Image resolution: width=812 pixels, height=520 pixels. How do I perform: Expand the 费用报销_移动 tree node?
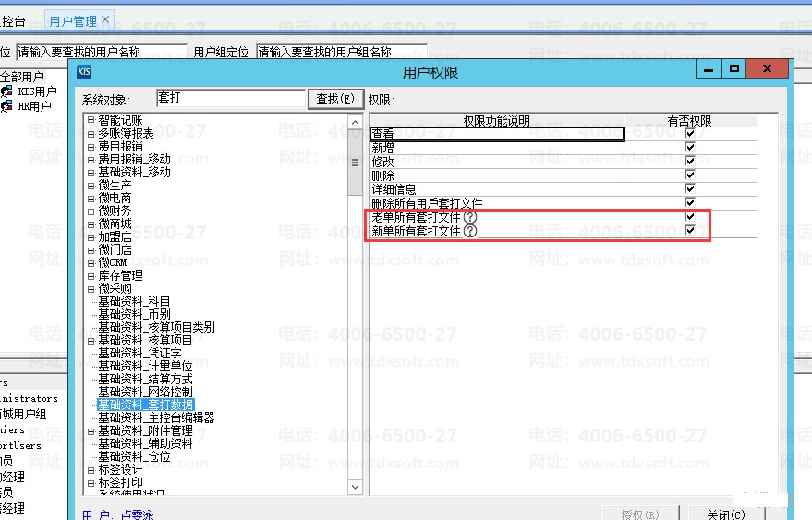tap(91, 160)
